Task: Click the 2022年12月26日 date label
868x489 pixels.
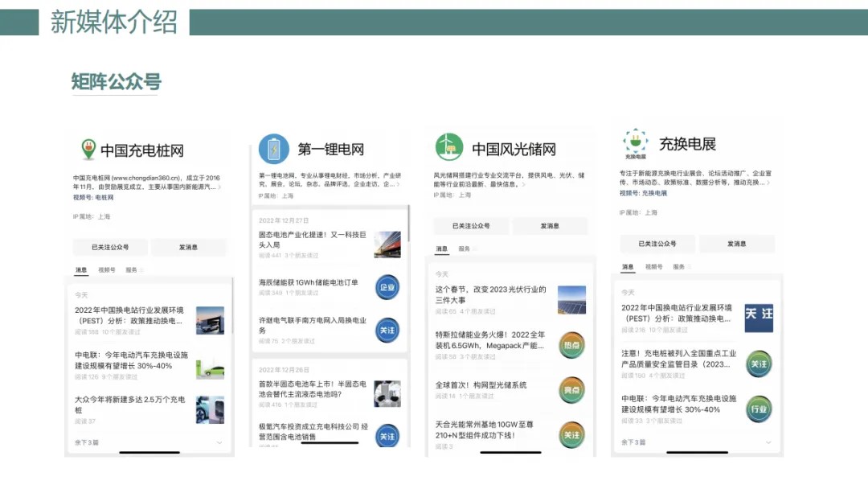Action: 284,370
